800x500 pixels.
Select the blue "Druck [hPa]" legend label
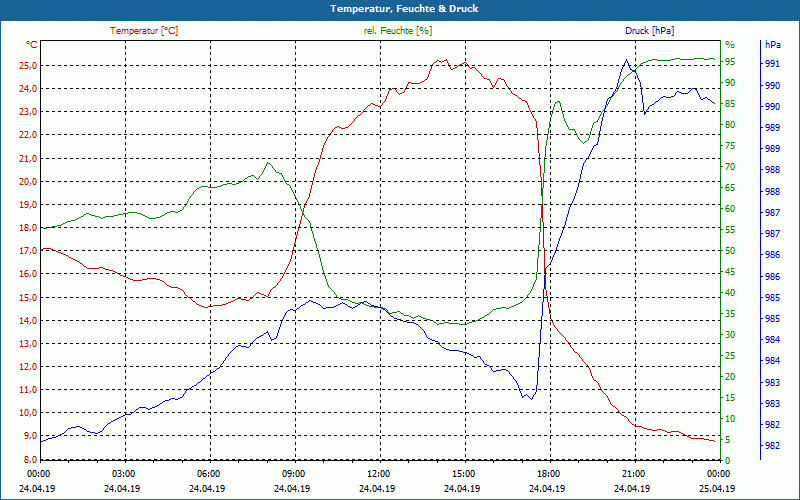coord(649,31)
